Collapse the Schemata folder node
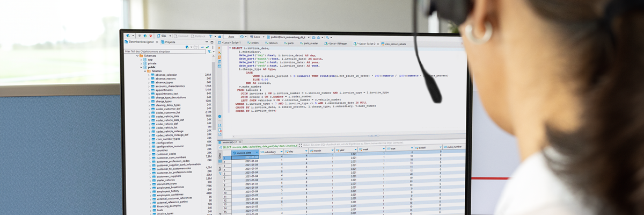The height and width of the screenshot is (215, 644). [138, 56]
